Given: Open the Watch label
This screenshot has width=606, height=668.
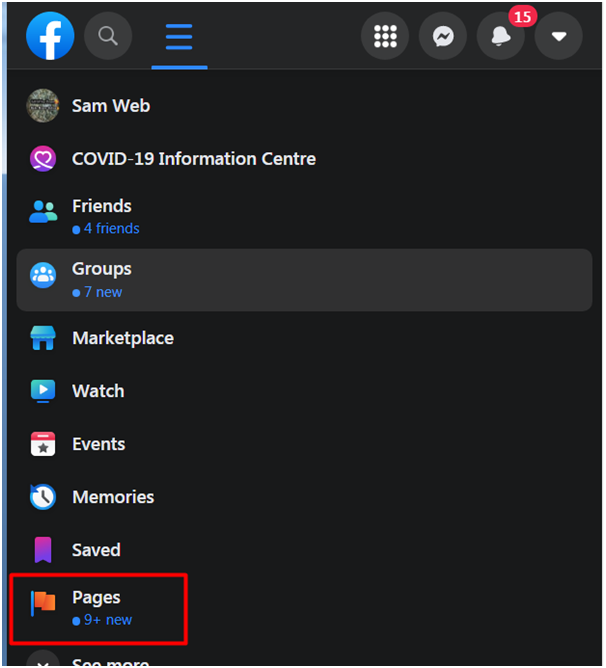Looking at the screenshot, I should [x=98, y=391].
